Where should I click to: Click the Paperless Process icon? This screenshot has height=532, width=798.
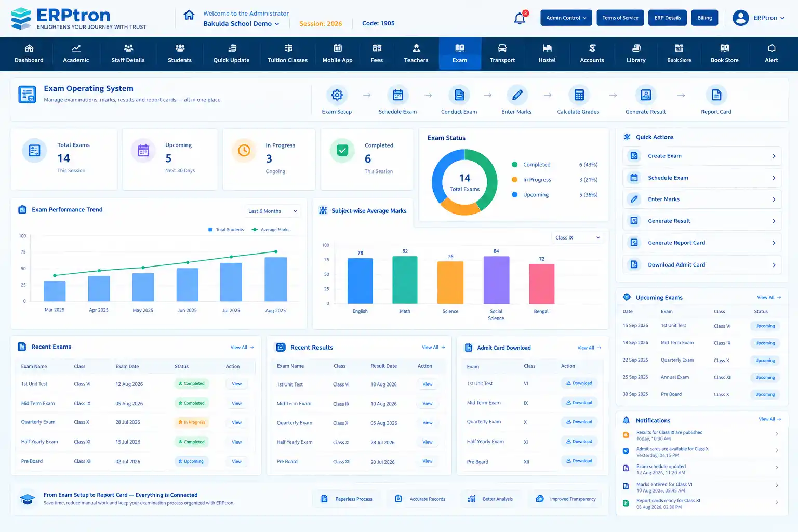324,499
